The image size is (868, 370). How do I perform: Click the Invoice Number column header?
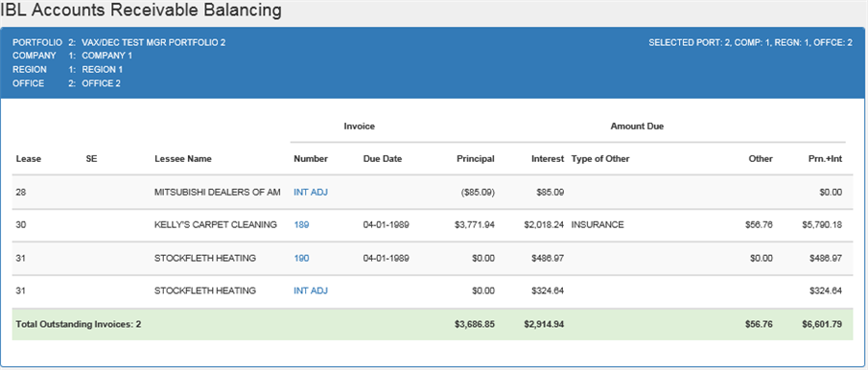[x=311, y=159]
